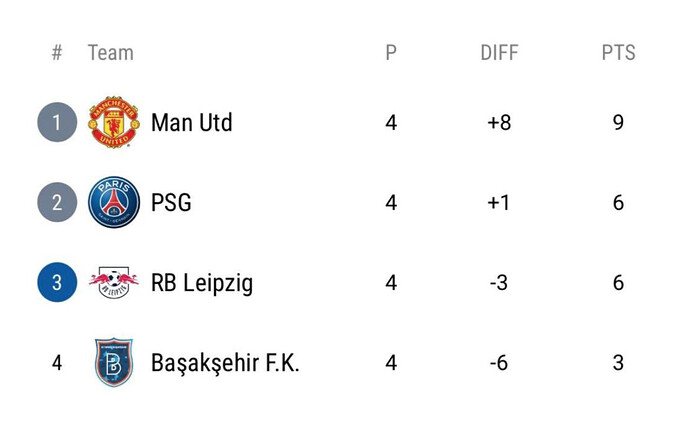View RB Leipzig team page
Image resolution: width=690 pixels, height=427 pixels.
point(202,283)
